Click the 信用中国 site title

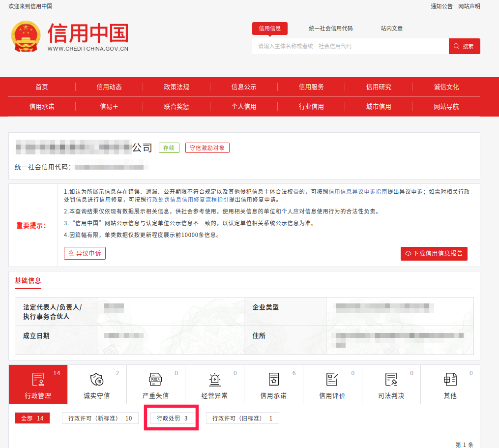click(88, 33)
